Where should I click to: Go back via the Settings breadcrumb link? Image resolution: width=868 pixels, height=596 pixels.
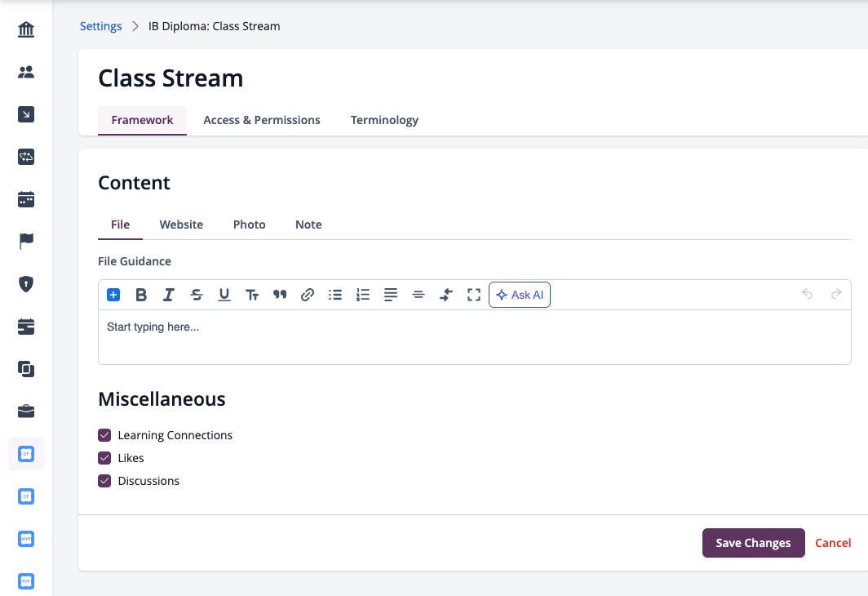click(x=101, y=26)
